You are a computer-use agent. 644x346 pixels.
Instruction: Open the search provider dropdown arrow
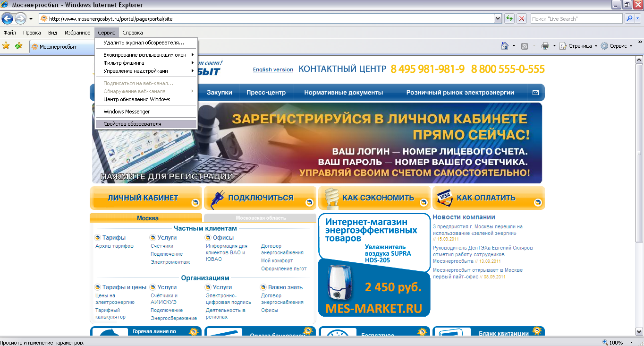point(638,19)
